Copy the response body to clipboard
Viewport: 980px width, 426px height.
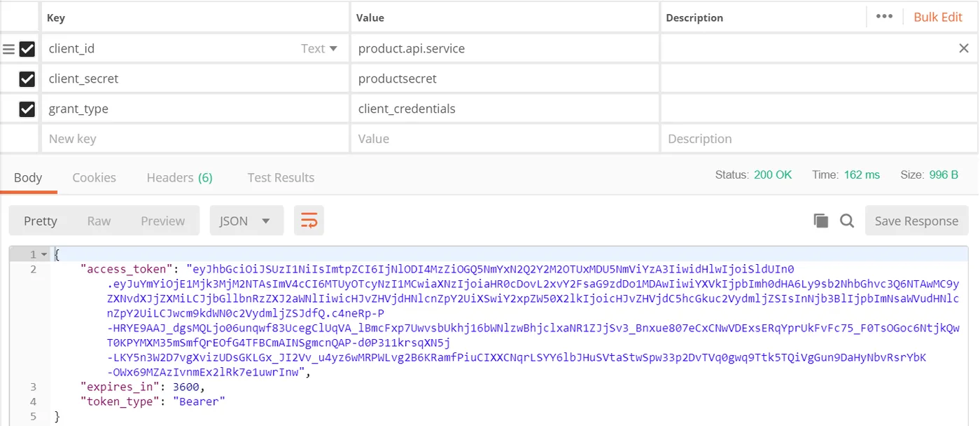click(x=821, y=221)
